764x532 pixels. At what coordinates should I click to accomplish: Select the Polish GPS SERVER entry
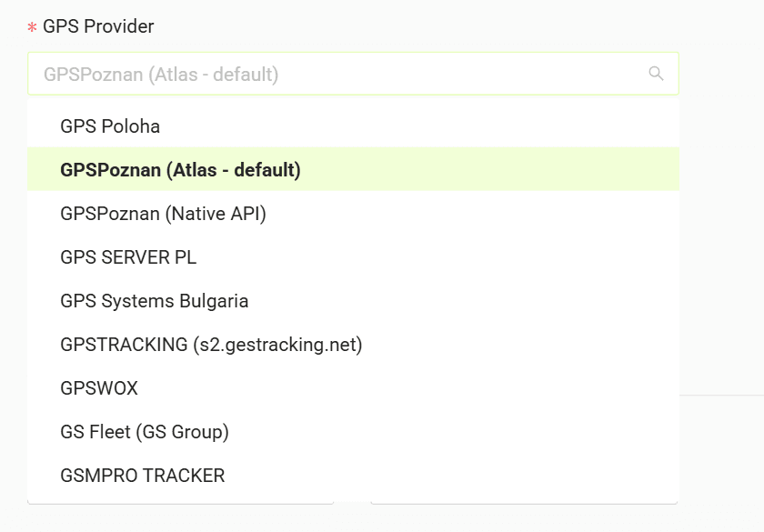tap(353, 256)
